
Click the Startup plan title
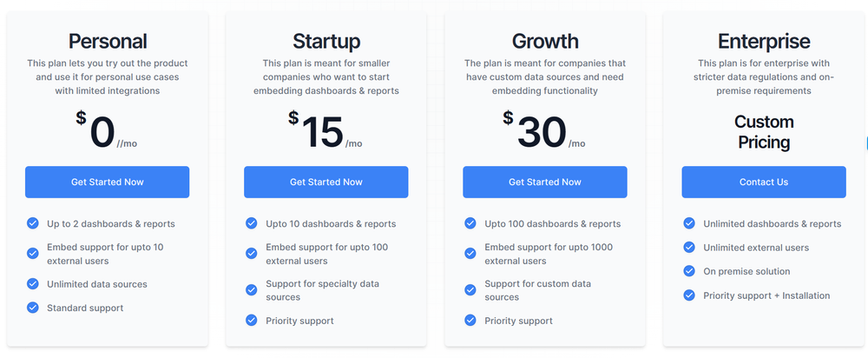click(326, 41)
